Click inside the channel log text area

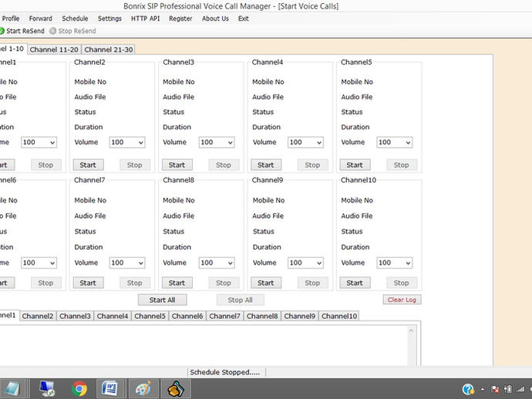tap(204, 345)
